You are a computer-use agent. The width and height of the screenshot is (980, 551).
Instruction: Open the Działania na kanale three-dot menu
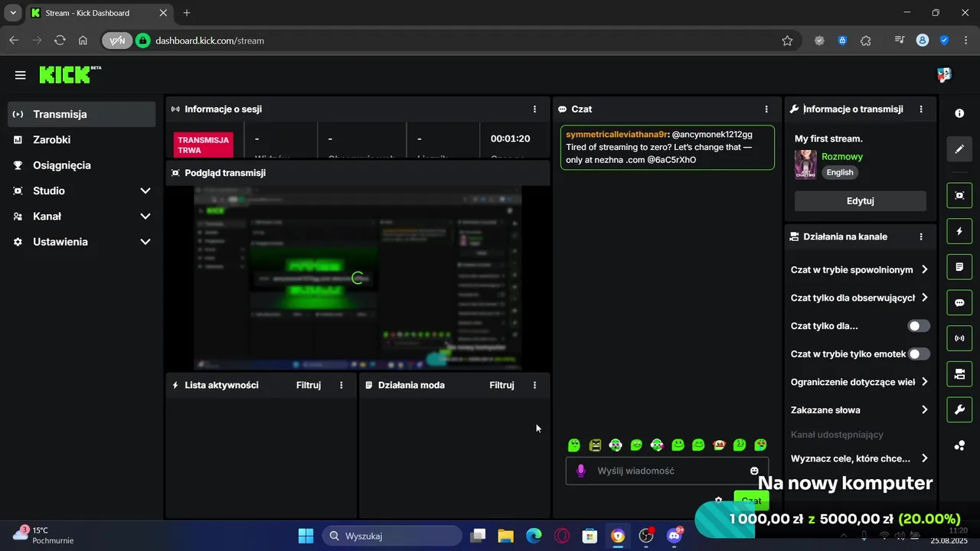point(921,236)
